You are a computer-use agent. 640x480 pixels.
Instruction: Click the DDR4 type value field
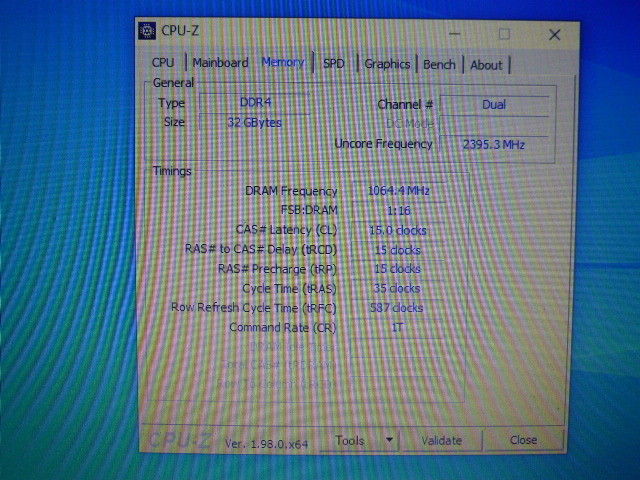pyautogui.click(x=255, y=102)
